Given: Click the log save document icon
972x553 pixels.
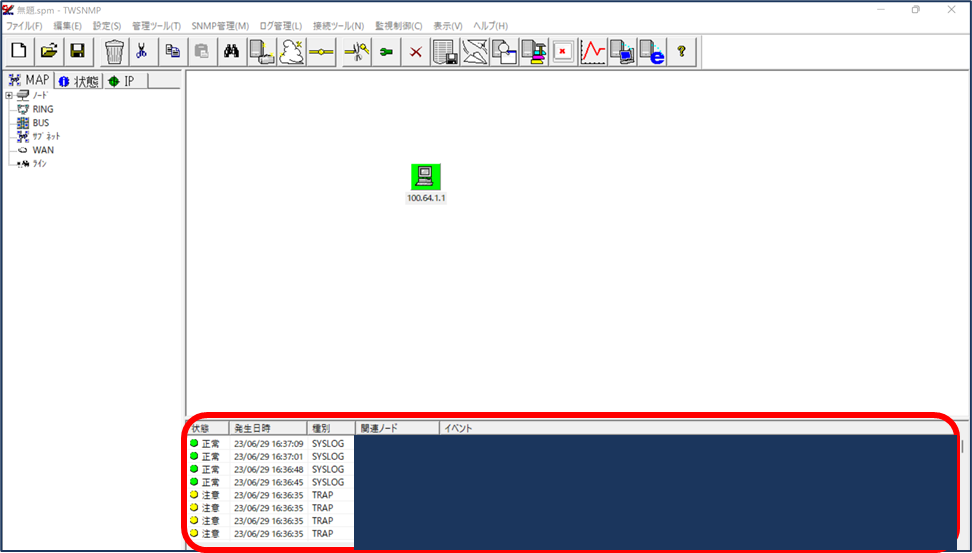Looking at the screenshot, I should pyautogui.click(x=445, y=51).
